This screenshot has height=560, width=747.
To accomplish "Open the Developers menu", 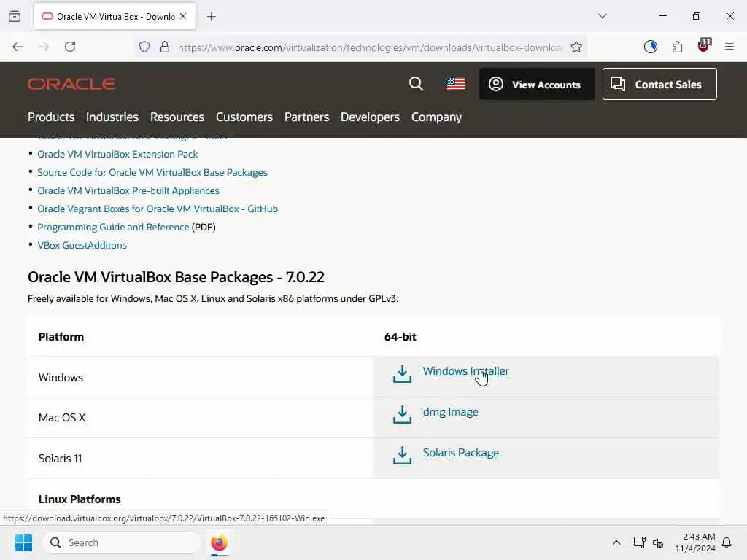I will (x=370, y=117).
